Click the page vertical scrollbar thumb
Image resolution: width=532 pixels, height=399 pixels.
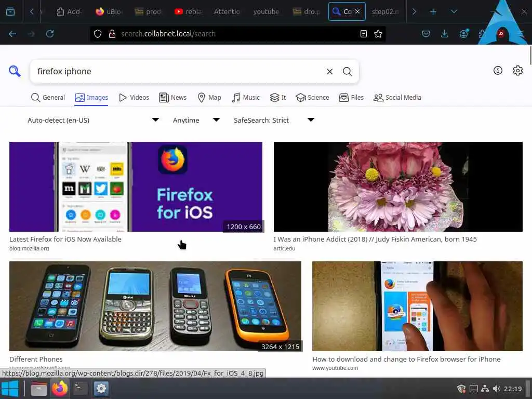530,55
